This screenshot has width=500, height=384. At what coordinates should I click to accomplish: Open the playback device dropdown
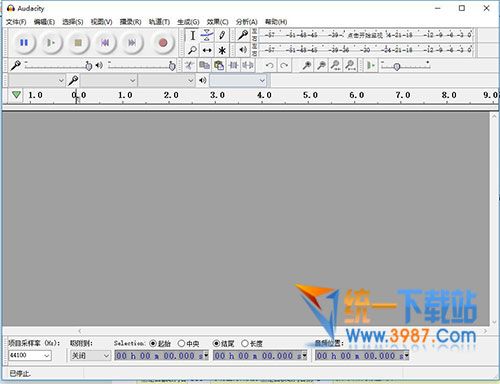point(238,80)
